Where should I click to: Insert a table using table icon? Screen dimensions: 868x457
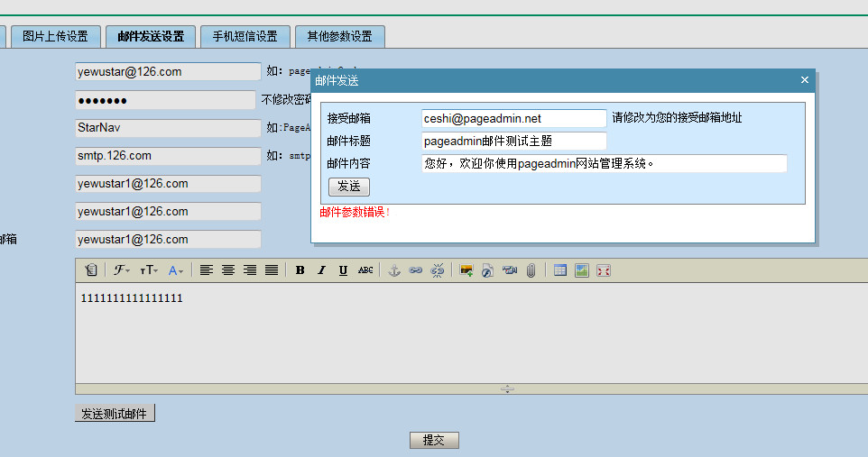pyautogui.click(x=560, y=270)
